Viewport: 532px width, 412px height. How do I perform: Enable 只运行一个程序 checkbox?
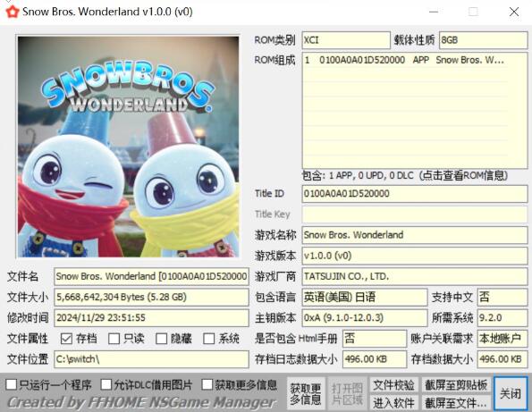click(12, 384)
